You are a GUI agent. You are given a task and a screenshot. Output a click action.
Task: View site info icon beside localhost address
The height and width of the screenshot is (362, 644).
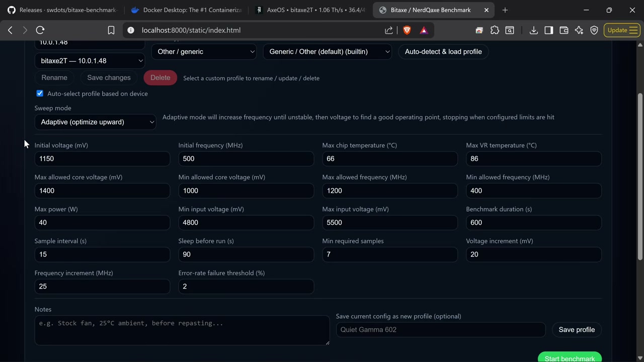click(x=131, y=30)
